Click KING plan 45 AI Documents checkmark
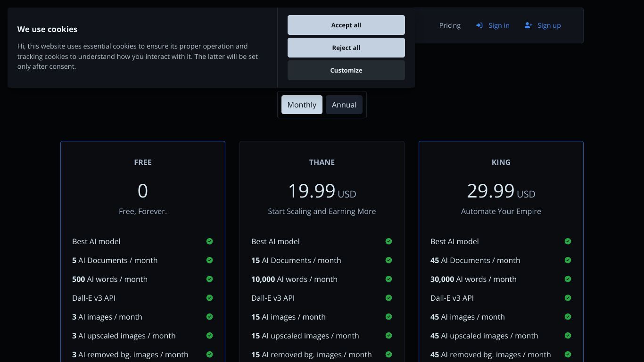 [x=568, y=260]
